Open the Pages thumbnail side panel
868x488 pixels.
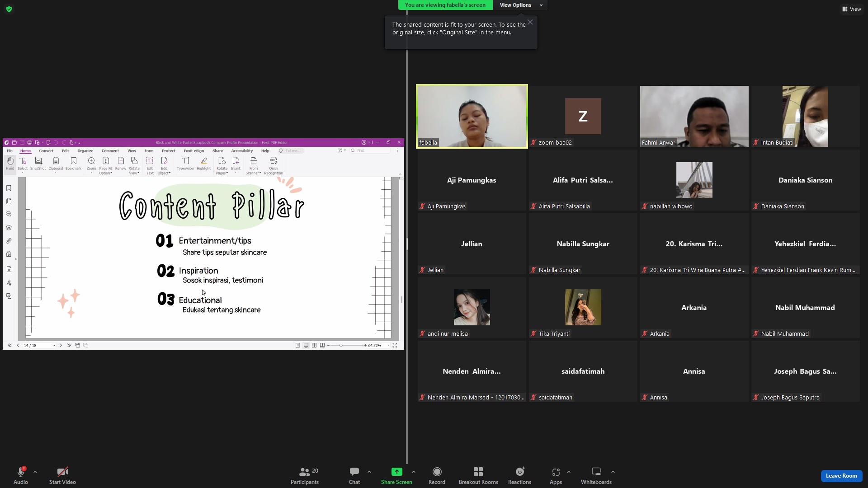9,201
